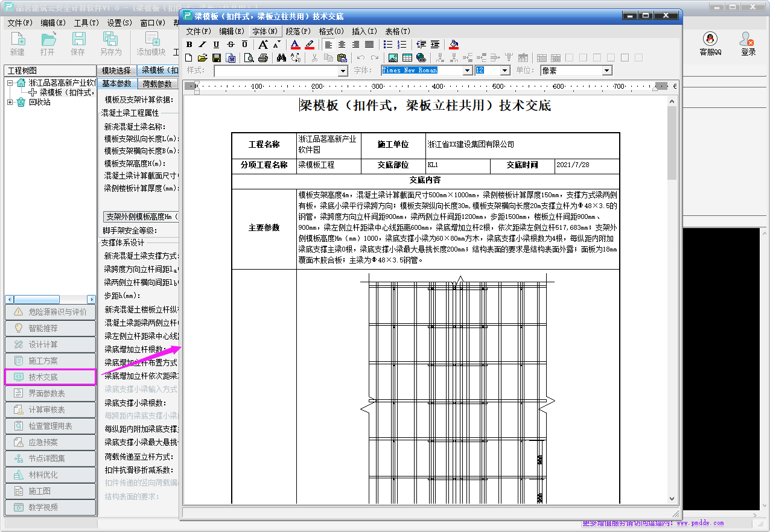The width and height of the screenshot is (770, 532).
Task: Switch to the 基本参数 tab
Action: coord(117,84)
